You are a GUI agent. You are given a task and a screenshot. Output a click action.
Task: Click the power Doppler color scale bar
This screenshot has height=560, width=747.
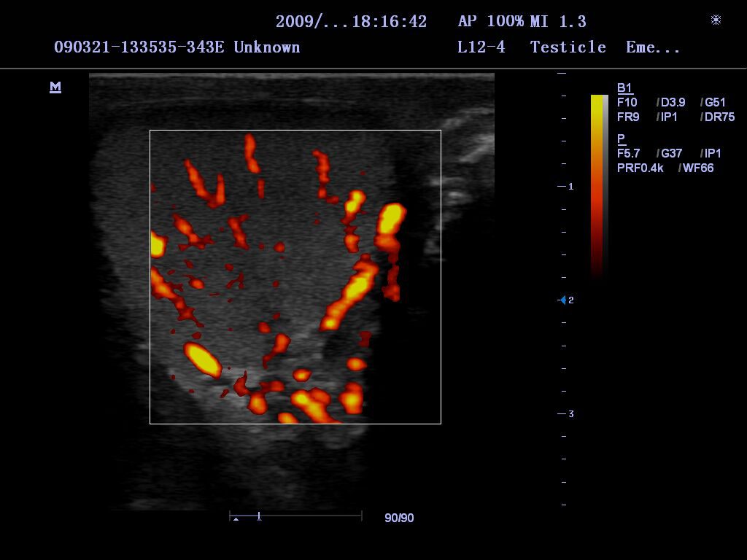point(599,185)
